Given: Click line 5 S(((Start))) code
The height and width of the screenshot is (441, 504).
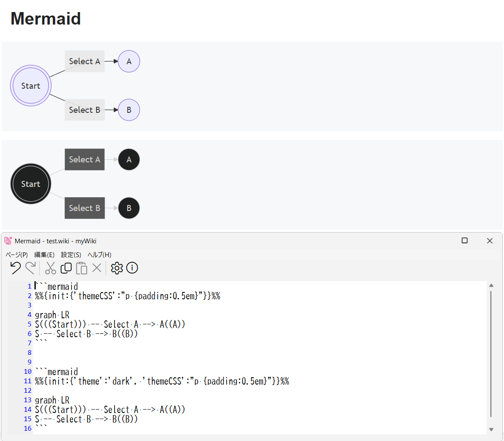Looking at the screenshot, I should coord(110,324).
